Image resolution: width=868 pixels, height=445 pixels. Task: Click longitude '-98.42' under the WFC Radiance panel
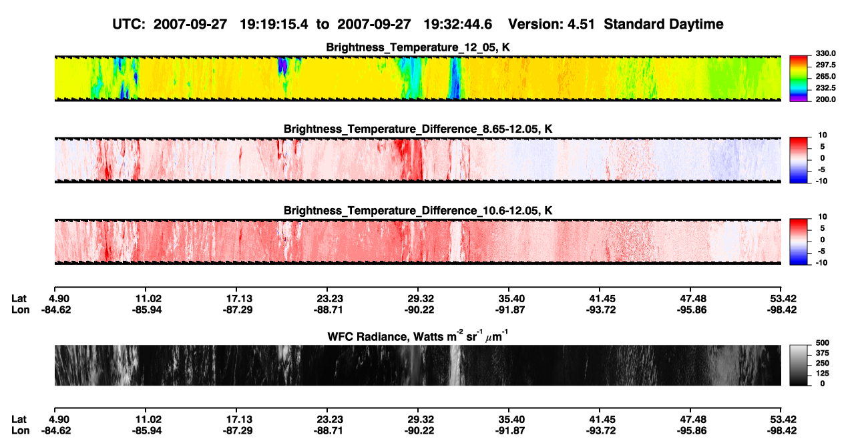coord(782,431)
